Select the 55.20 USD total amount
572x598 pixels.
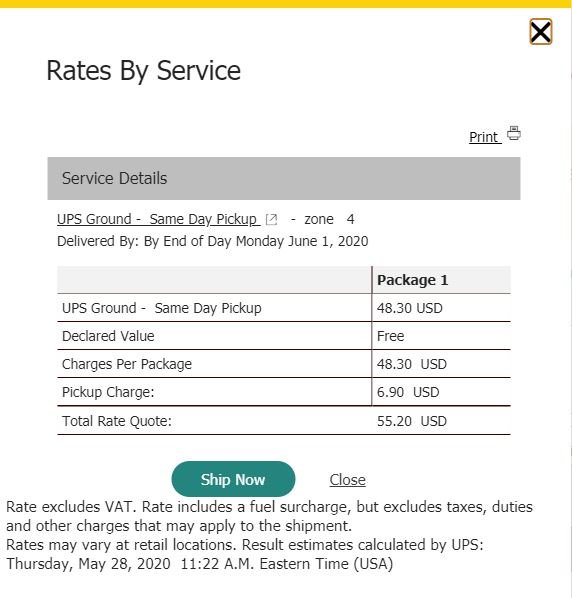(412, 421)
